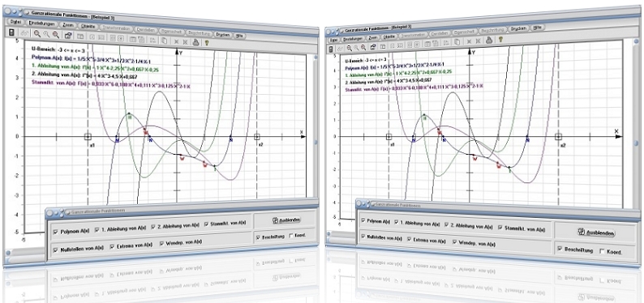644x303 pixels.
Task: Click red zoom-out magnifier in left window toolbar
Action: click(55, 35)
